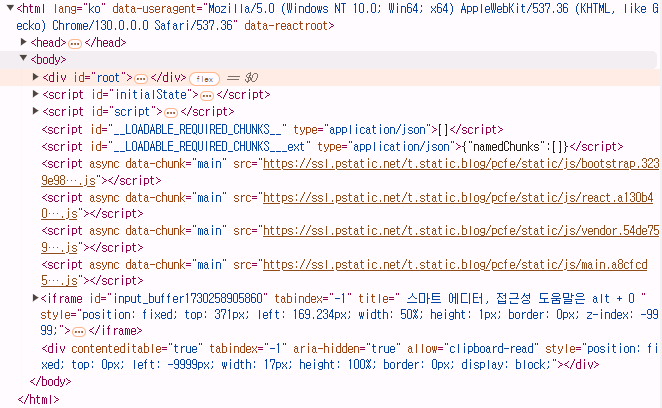662x408 pixels.
Task: Select the __LOADABLE_REQUIRED_CHUNKS___ext script line
Action: coord(332,147)
